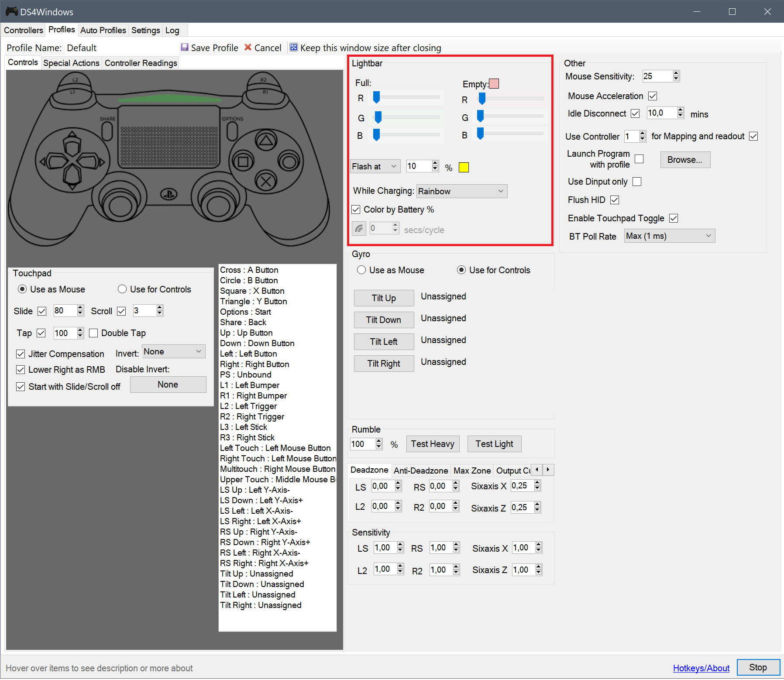The image size is (784, 680).
Task: Click the Stop button
Action: coord(758,667)
